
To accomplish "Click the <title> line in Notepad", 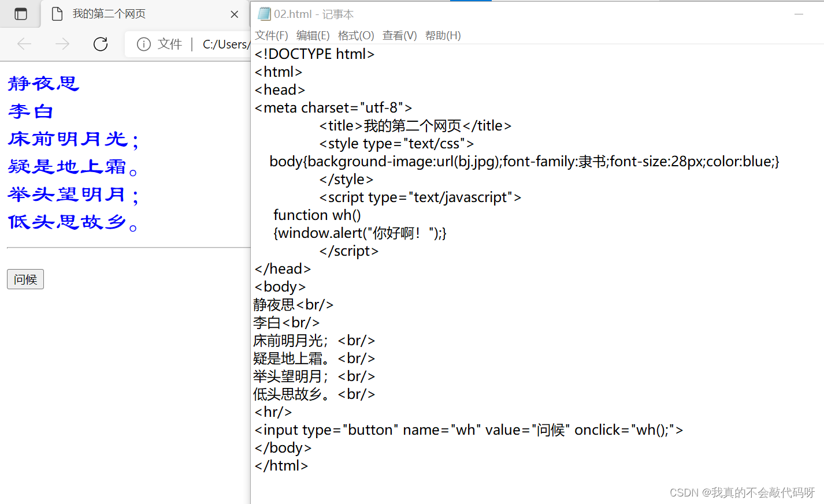I will (415, 126).
